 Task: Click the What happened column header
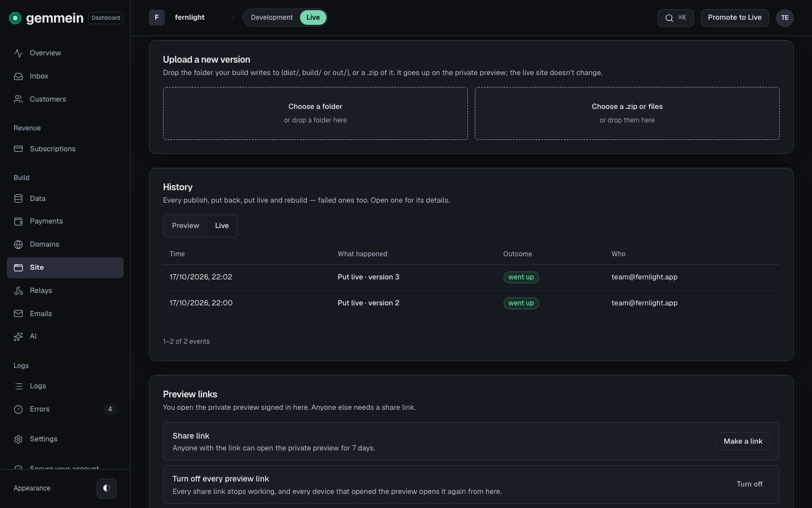point(363,254)
